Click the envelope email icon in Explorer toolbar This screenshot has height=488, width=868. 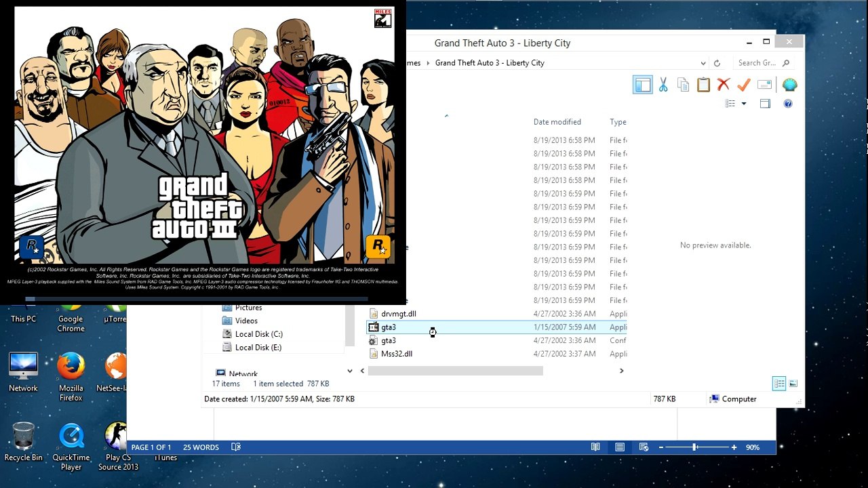coord(765,85)
